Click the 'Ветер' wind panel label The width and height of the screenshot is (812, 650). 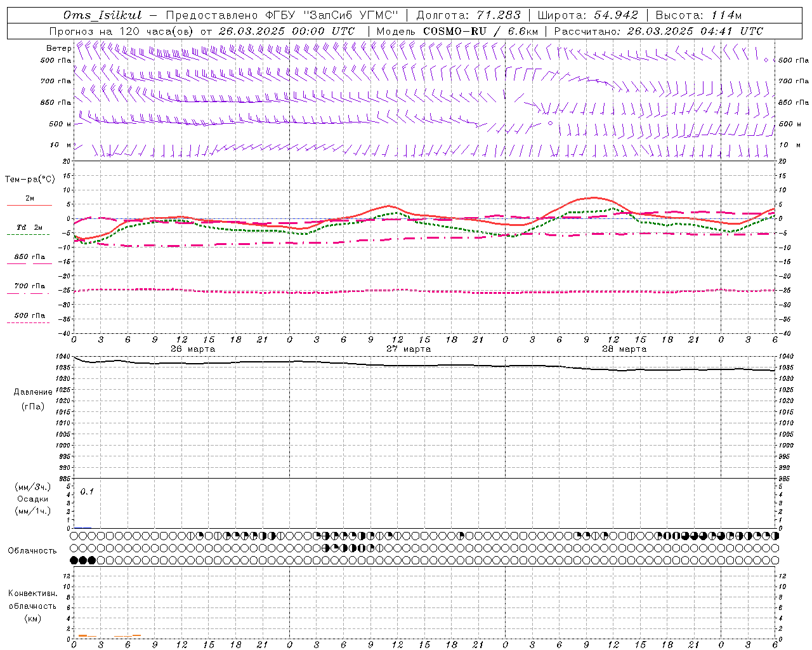[58, 48]
